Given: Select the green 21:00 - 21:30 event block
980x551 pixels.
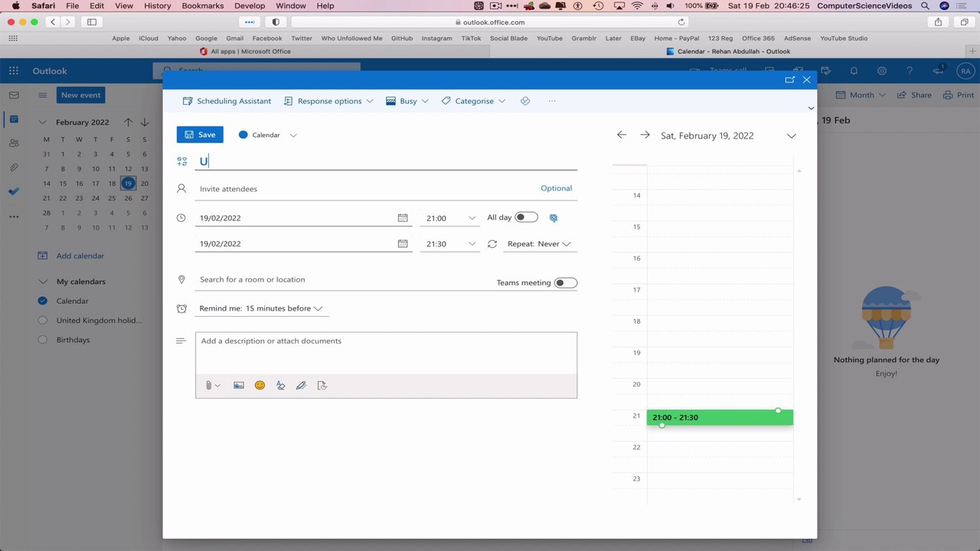Looking at the screenshot, I should [x=720, y=417].
